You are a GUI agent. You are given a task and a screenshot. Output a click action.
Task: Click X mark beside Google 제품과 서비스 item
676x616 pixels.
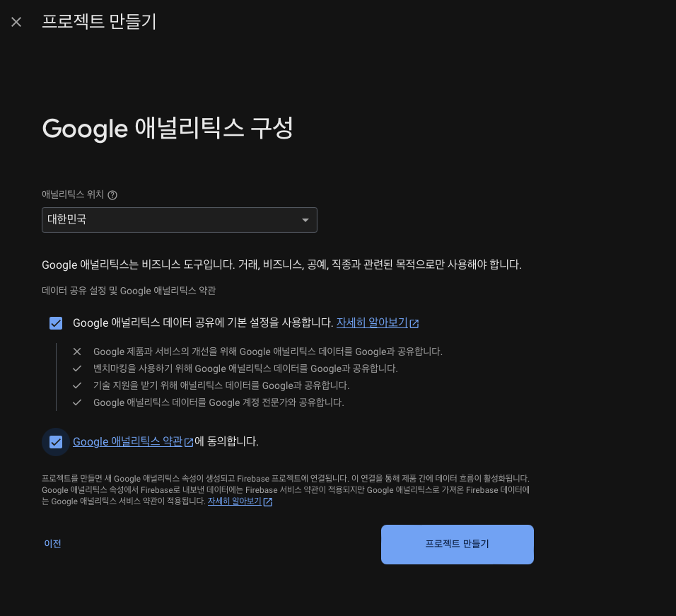pos(77,351)
